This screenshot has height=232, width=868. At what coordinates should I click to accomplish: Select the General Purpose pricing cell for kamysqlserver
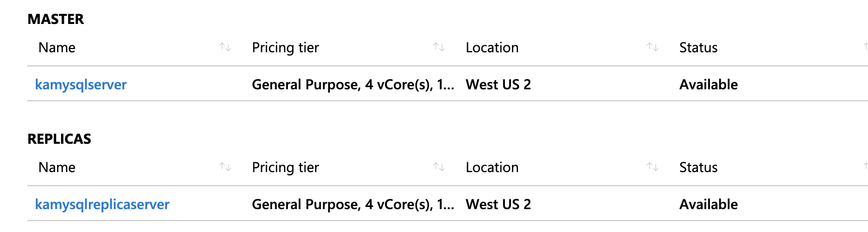tap(353, 85)
